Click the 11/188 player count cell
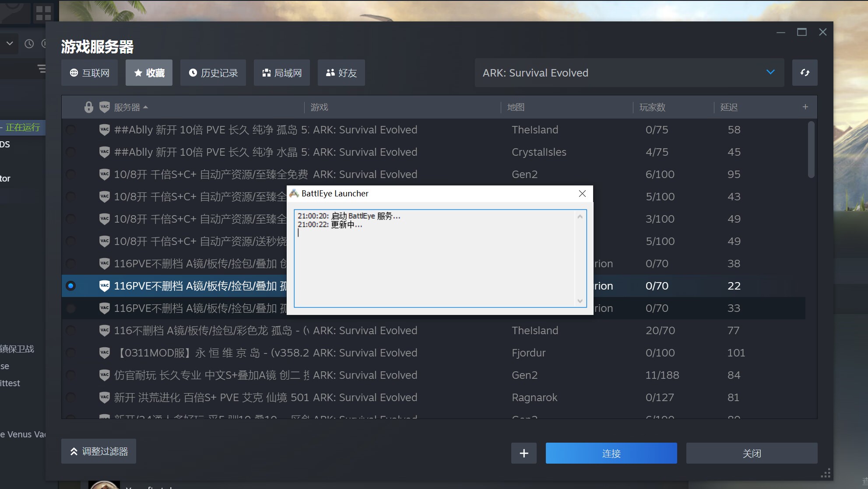Viewport: 868px width, 489px height. tap(662, 375)
